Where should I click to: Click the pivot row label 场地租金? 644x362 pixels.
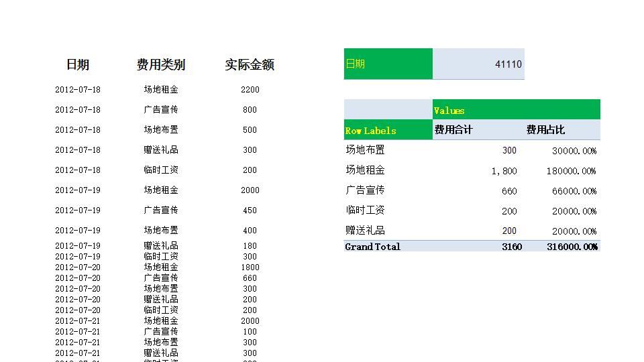[365, 170]
